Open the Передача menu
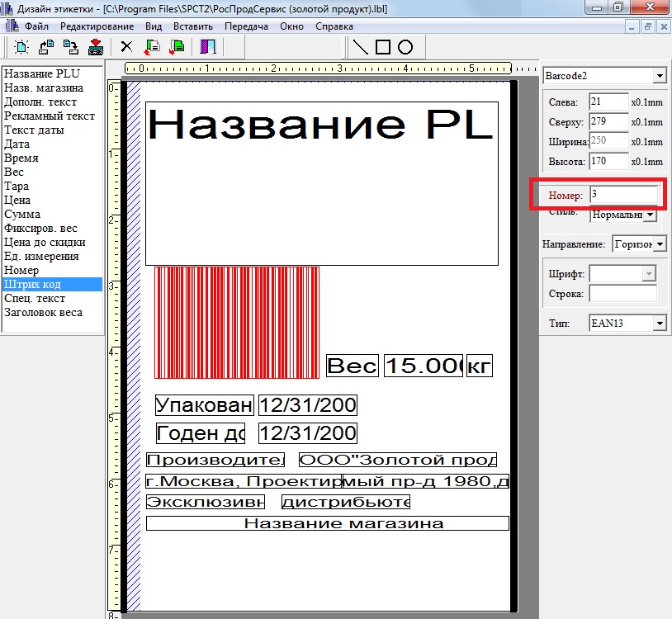Screen dimensions: 672x619 click(246, 26)
